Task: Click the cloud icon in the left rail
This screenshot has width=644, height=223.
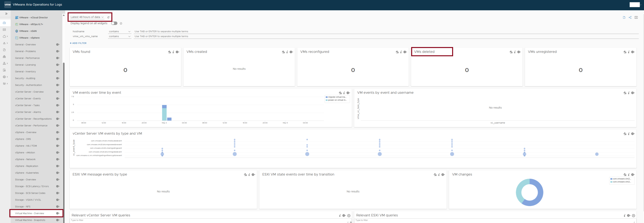Action: click(4, 37)
